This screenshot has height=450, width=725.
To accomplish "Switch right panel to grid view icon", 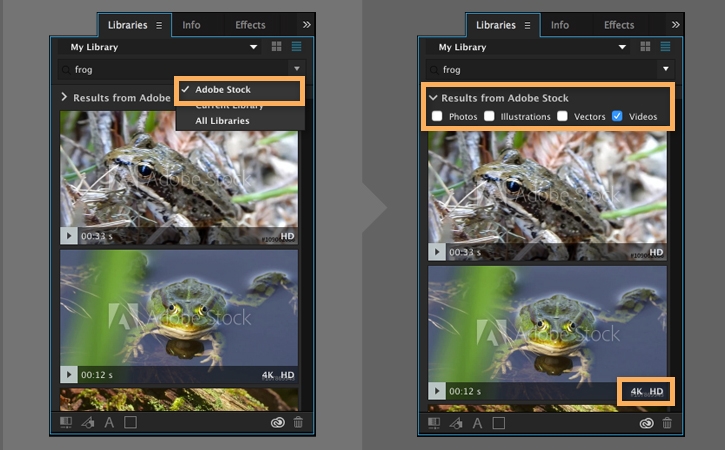I will (645, 46).
